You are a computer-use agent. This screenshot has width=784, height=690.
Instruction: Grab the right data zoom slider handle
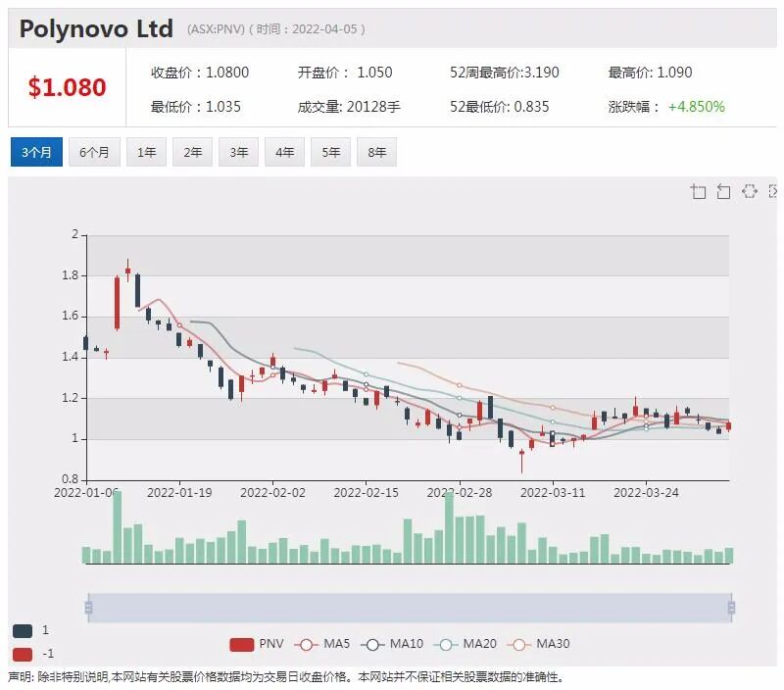click(731, 608)
